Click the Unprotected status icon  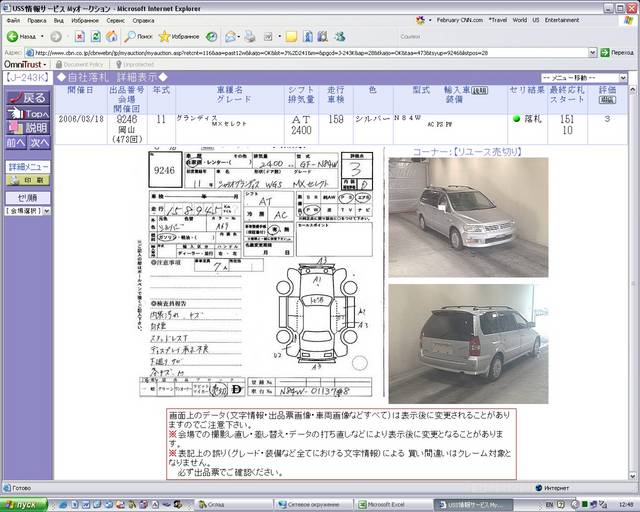[x=119, y=64]
